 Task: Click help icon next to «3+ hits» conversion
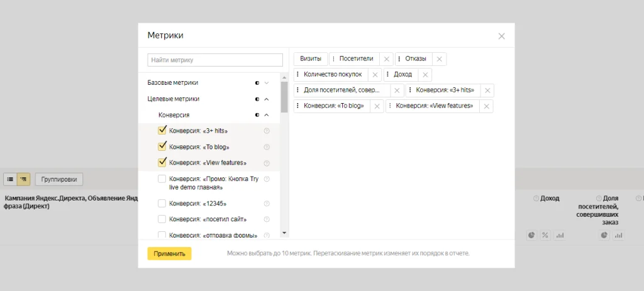pos(267,131)
